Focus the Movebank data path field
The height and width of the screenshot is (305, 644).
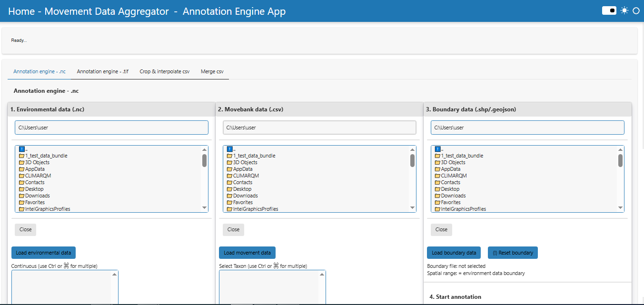[319, 128]
